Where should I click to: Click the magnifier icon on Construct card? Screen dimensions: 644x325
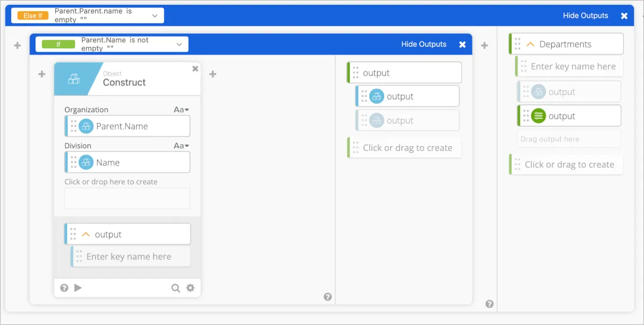click(175, 288)
